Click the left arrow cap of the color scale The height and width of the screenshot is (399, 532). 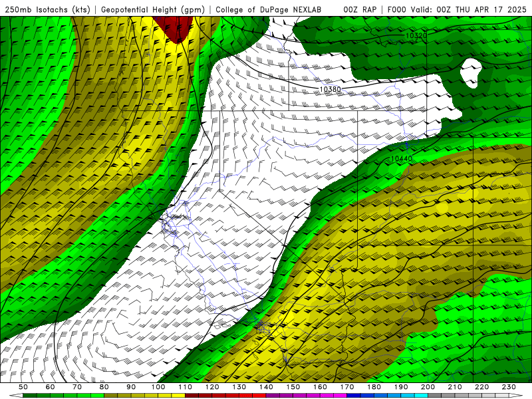coord(16,396)
